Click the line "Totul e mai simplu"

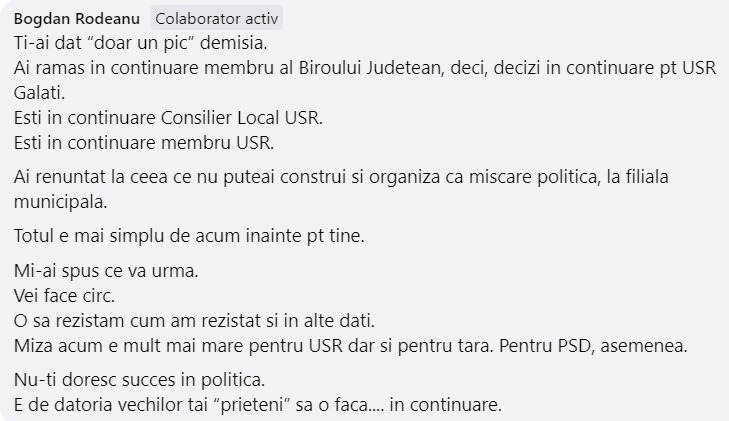tap(189, 236)
